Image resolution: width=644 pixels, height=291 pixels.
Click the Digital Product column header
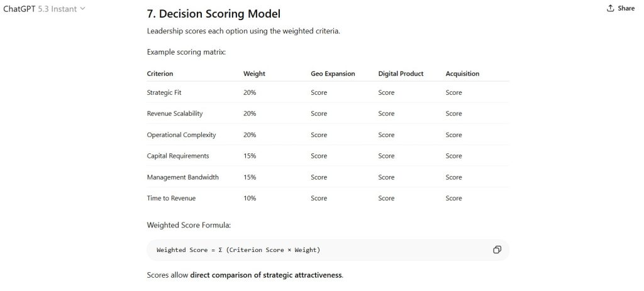(x=401, y=74)
